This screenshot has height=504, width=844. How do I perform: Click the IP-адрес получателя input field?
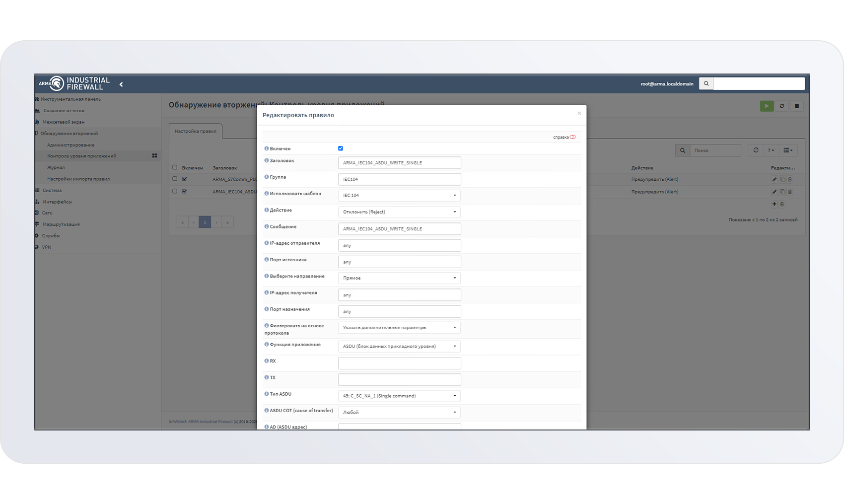coord(399,295)
